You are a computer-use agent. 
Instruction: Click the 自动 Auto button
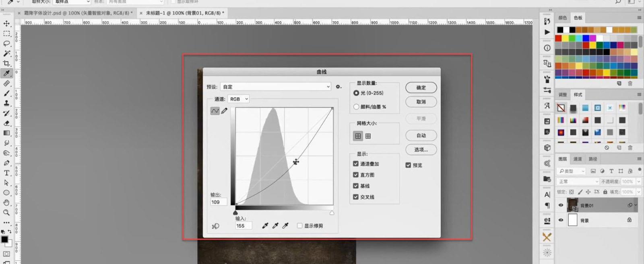pyautogui.click(x=421, y=135)
